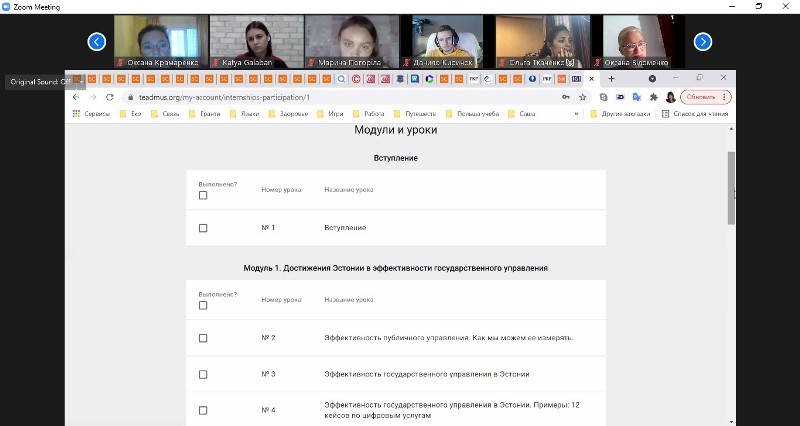Screen dimensions: 800x426
Task: Open Список для чтения reading list
Action: click(x=695, y=114)
